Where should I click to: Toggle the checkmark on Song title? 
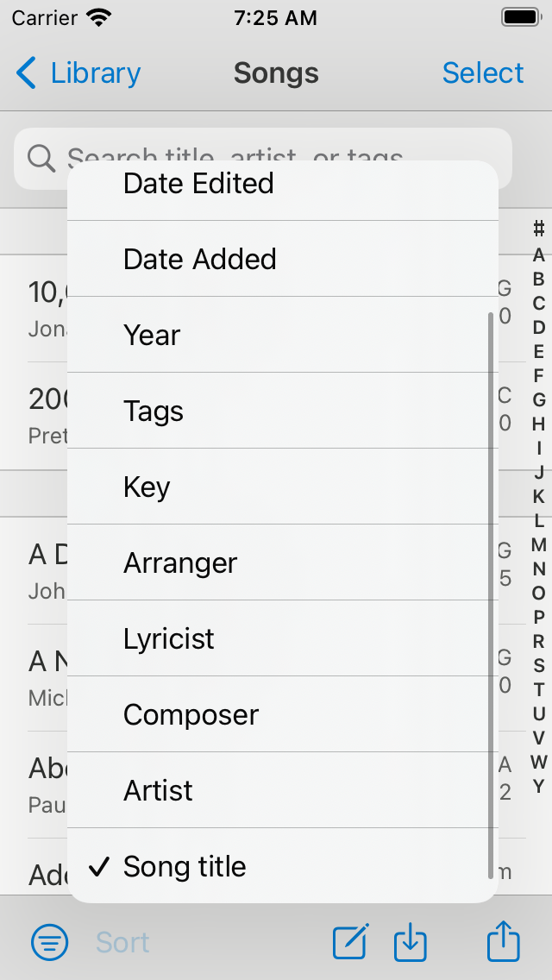point(101,866)
